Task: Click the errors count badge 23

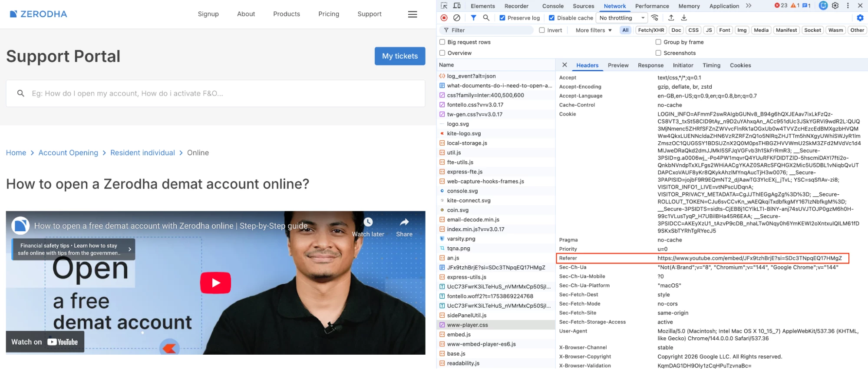Action: 781,6
